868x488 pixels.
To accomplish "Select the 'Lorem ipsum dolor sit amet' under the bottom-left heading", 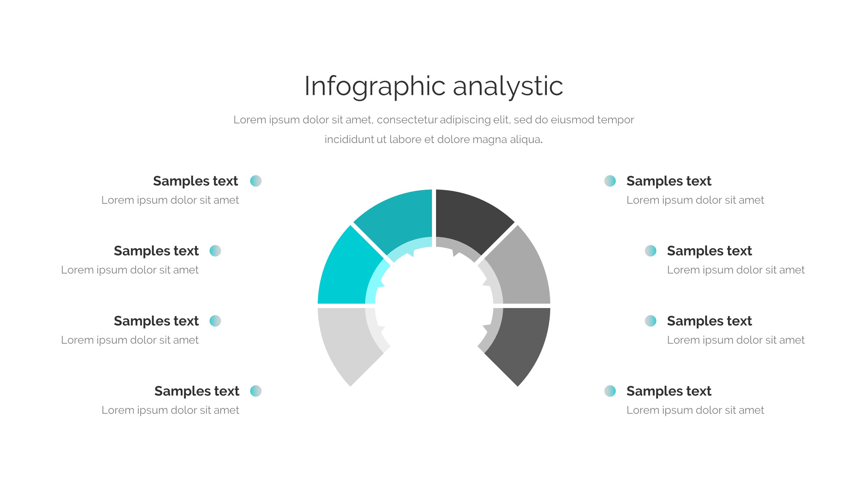I will [x=170, y=410].
